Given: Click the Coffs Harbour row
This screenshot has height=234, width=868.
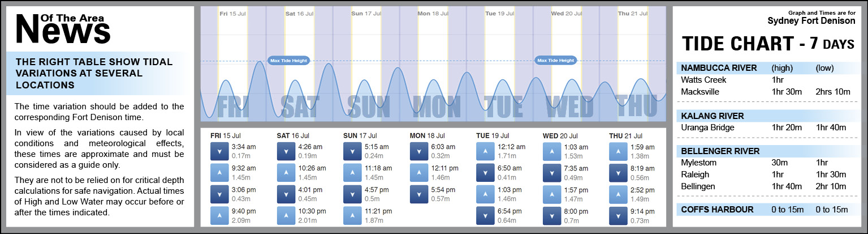Looking at the screenshot, I should coord(764,210).
